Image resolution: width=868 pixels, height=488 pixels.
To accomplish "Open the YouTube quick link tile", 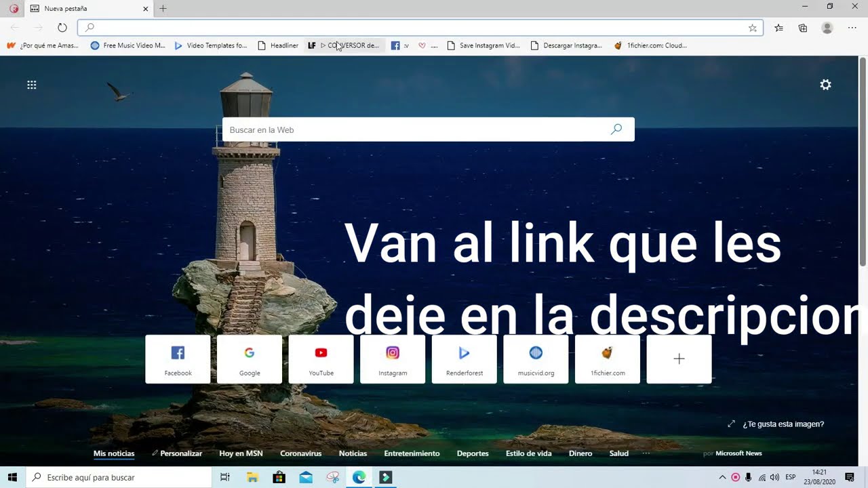I will (x=321, y=359).
